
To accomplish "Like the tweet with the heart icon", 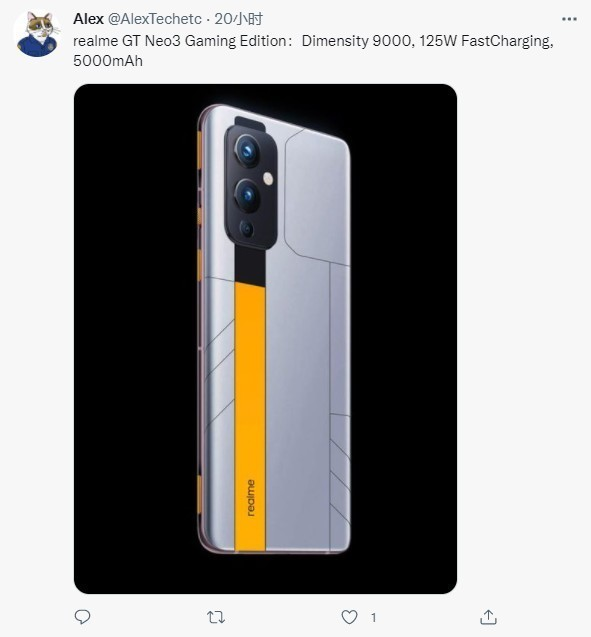I will point(349,617).
